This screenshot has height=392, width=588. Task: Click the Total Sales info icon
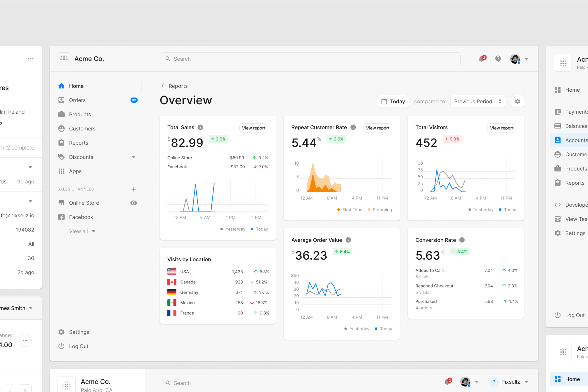200,127
